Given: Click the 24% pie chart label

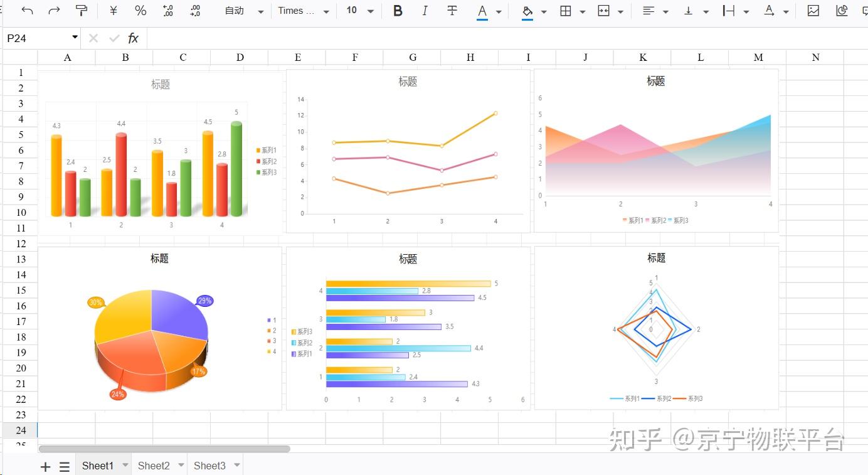Looking at the screenshot, I should (117, 395).
